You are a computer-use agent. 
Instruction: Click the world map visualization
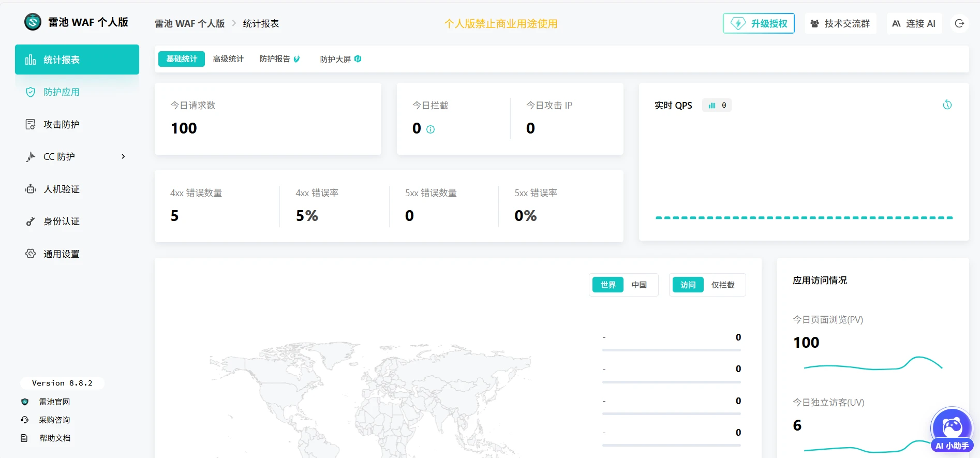[x=370, y=398]
